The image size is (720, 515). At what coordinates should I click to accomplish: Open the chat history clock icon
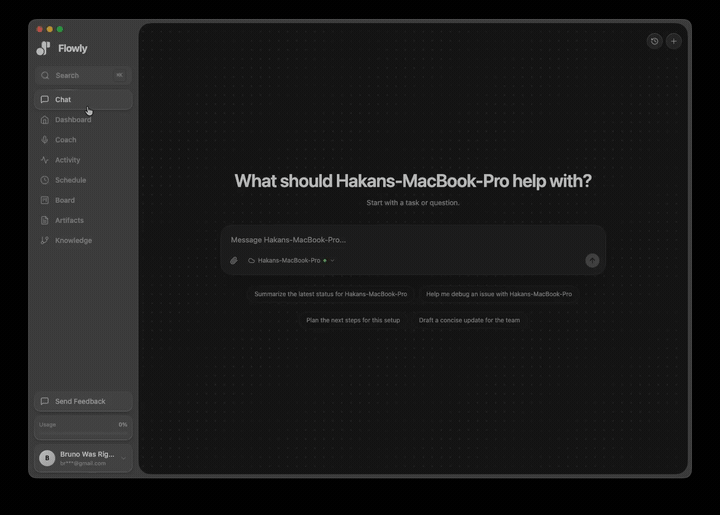point(654,41)
